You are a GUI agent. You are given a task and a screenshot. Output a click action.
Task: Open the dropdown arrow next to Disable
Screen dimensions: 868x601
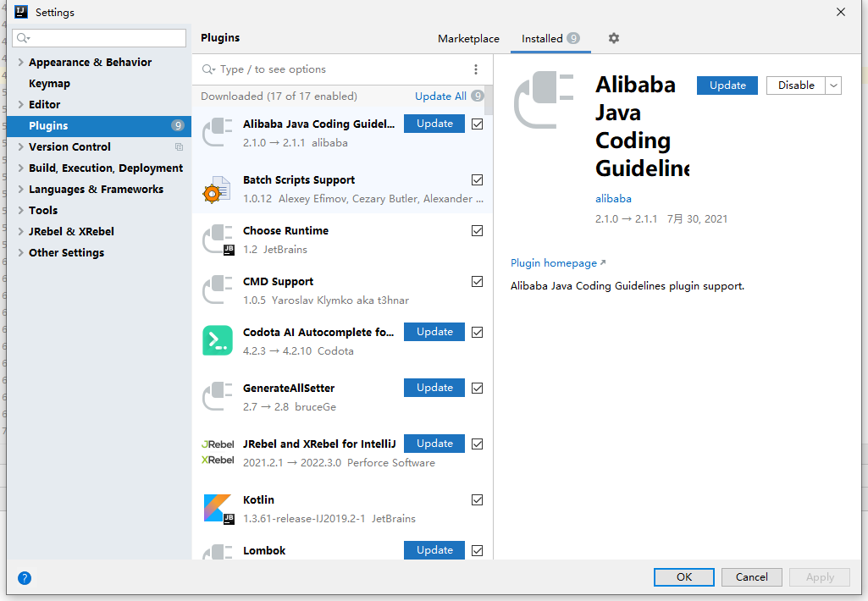click(833, 85)
